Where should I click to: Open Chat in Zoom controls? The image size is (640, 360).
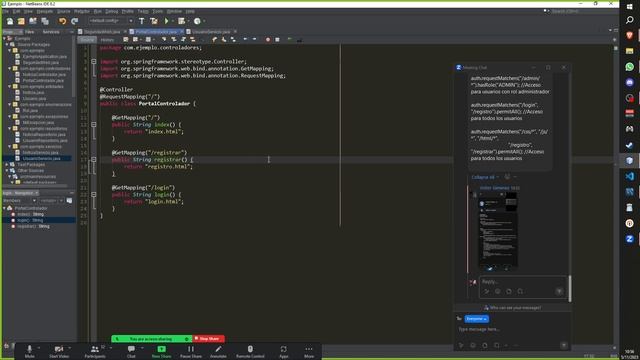point(131,351)
